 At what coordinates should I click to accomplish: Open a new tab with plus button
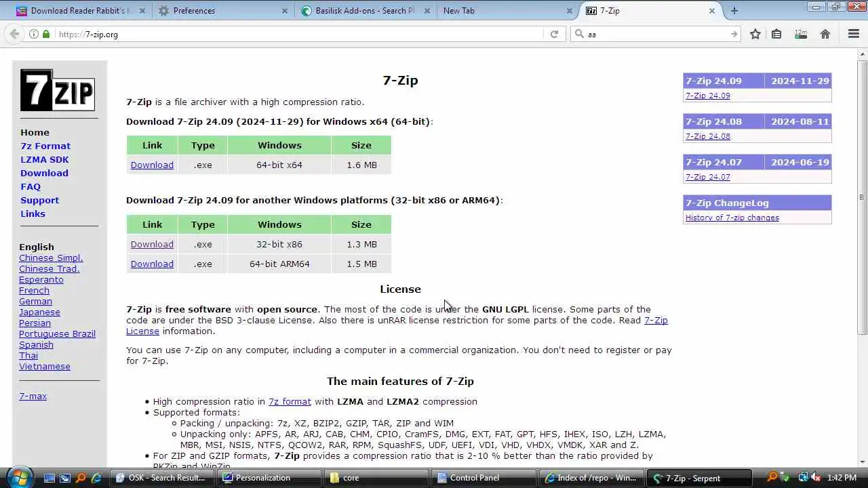click(734, 10)
